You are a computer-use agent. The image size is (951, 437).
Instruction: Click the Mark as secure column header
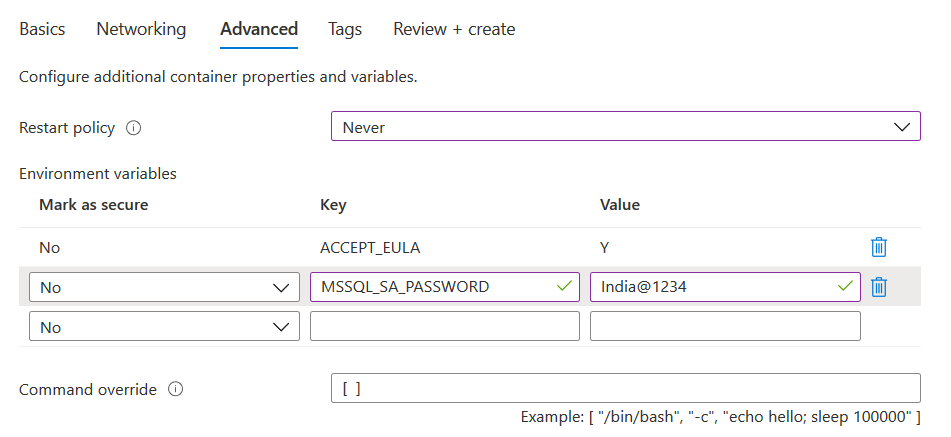pos(93,205)
